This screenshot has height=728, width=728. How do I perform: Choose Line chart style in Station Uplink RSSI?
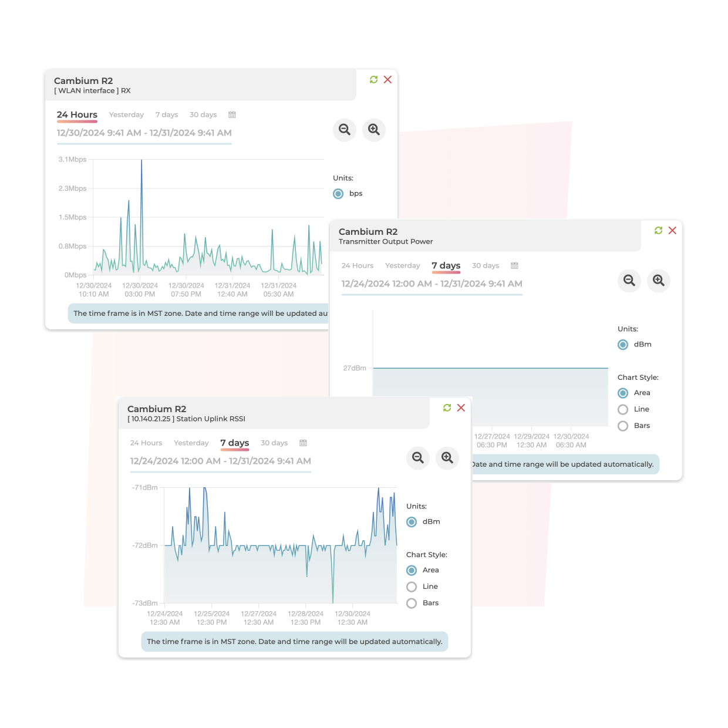[412, 587]
